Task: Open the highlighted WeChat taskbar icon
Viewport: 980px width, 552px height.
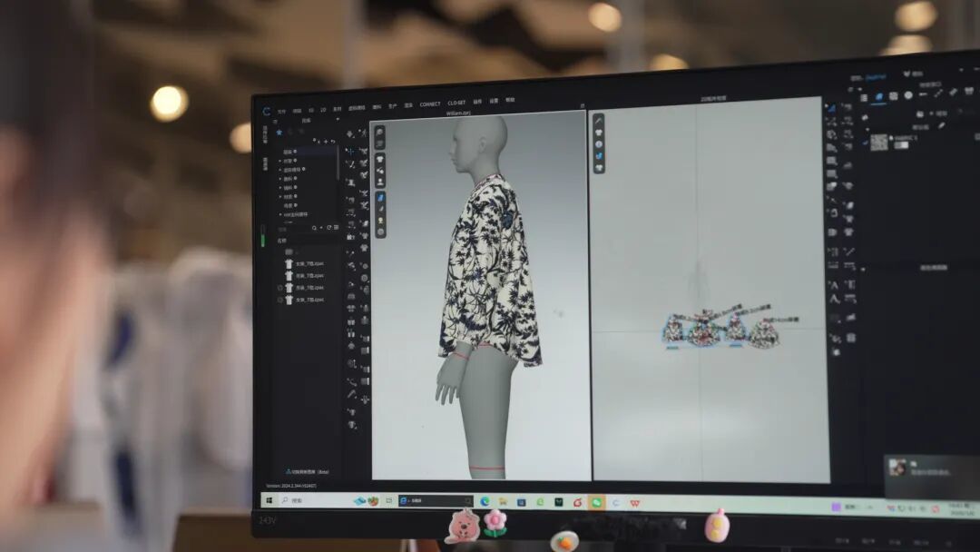Action: pyautogui.click(x=596, y=503)
